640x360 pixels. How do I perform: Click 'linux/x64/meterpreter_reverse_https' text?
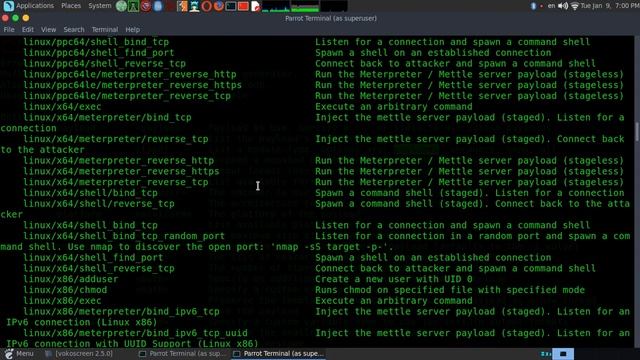(121, 171)
